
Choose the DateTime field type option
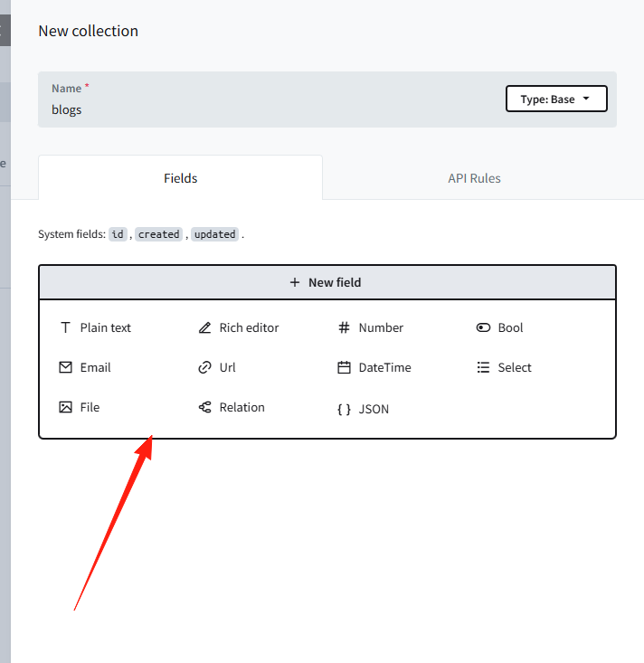pos(374,367)
